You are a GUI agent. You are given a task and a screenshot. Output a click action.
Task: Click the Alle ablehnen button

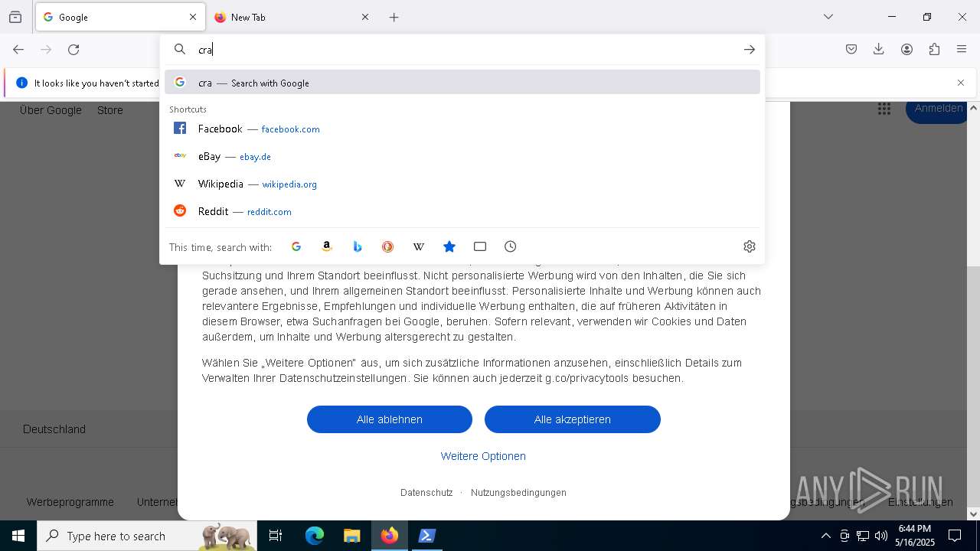tap(390, 419)
